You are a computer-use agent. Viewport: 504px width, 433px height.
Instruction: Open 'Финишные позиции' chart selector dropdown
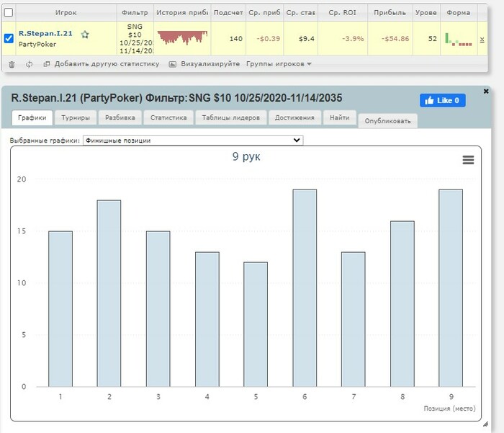pos(193,140)
